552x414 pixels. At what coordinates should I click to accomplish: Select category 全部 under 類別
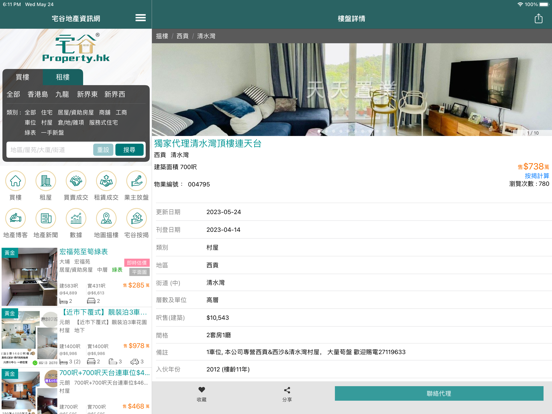click(x=30, y=112)
